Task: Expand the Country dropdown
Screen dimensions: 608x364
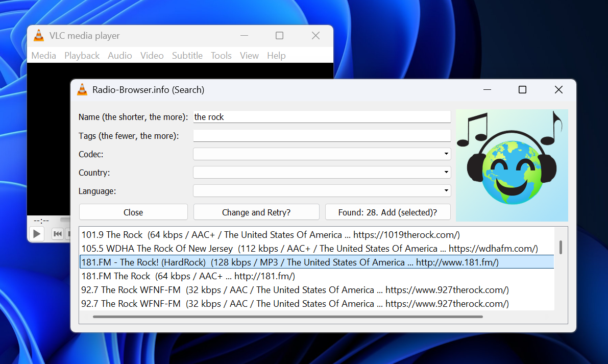Action: pyautogui.click(x=322, y=172)
